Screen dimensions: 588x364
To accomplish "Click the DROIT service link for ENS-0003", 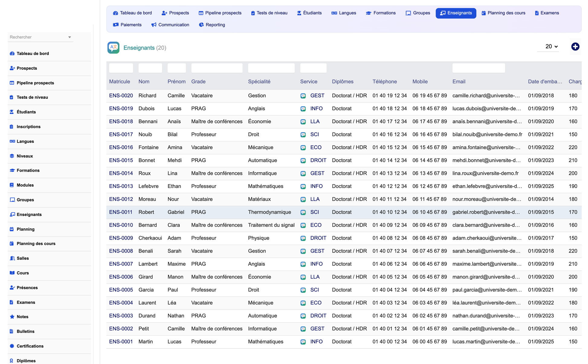I will click(x=318, y=316).
